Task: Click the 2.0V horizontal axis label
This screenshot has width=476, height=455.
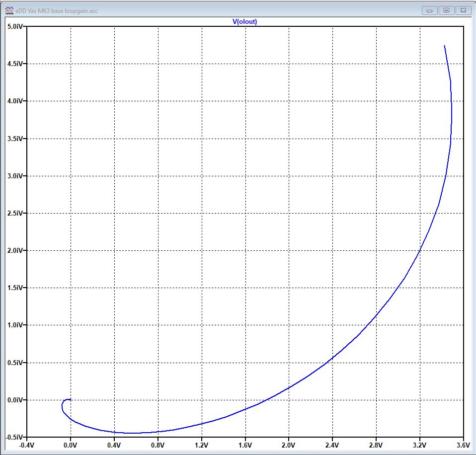Action: 288,445
